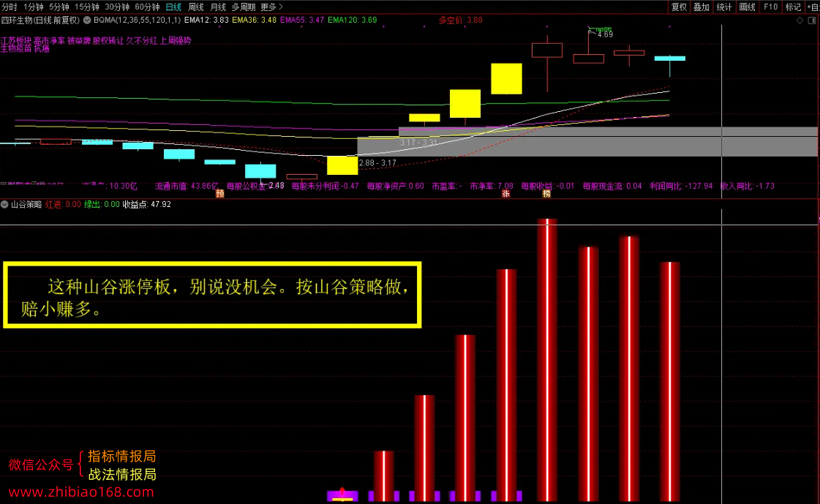This screenshot has height=504, width=820.
Task: Click the 榜 event marker icon
Action: [x=546, y=193]
